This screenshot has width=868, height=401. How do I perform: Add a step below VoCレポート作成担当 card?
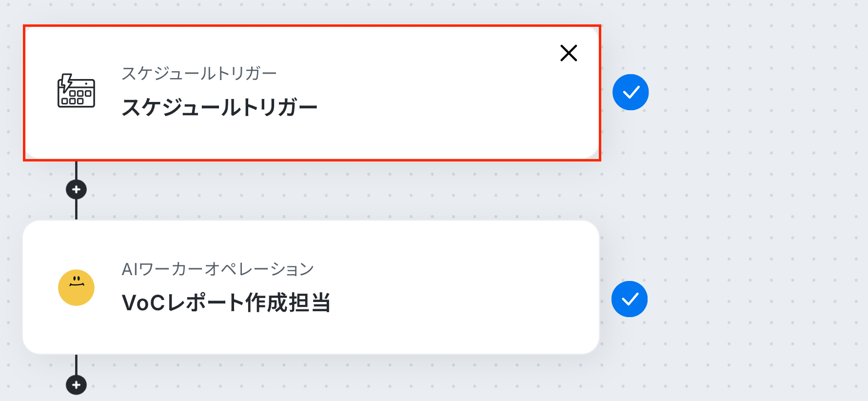pos(76,385)
